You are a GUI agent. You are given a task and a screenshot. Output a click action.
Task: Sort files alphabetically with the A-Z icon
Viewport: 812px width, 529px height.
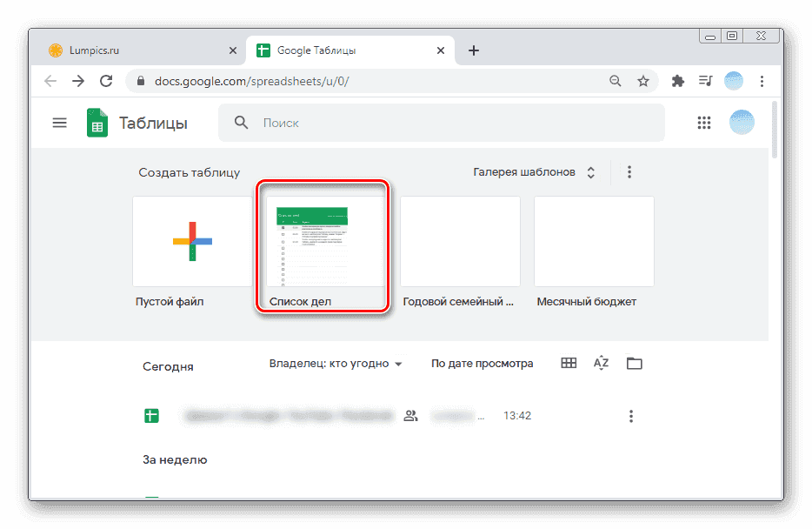601,363
